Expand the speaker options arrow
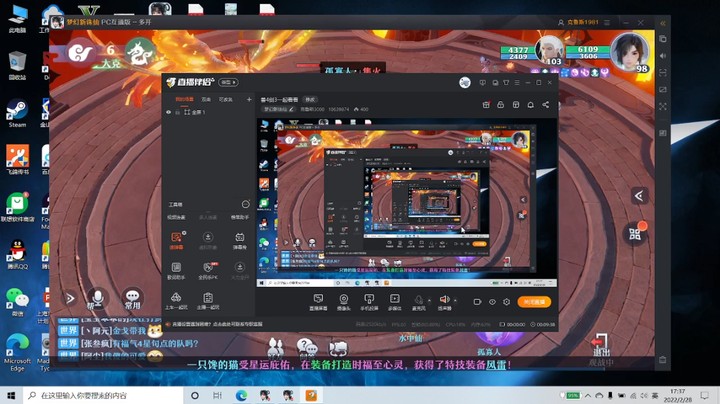 click(455, 300)
